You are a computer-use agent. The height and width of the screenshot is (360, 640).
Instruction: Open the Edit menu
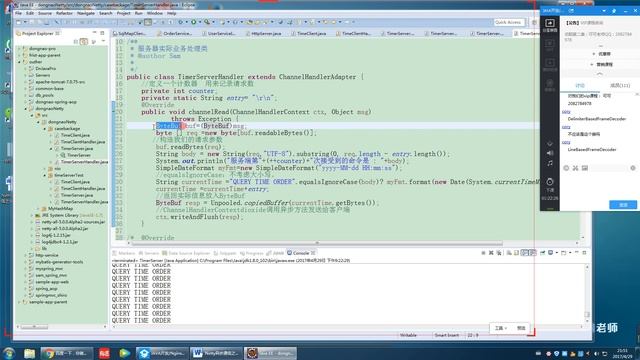pos(30,13)
